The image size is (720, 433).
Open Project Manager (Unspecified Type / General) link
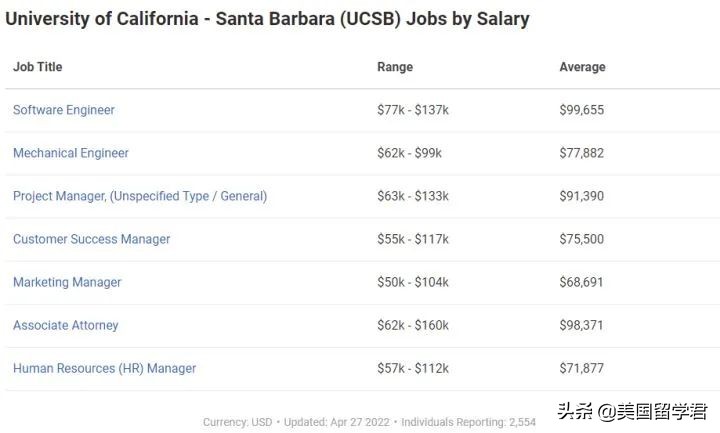click(x=140, y=196)
